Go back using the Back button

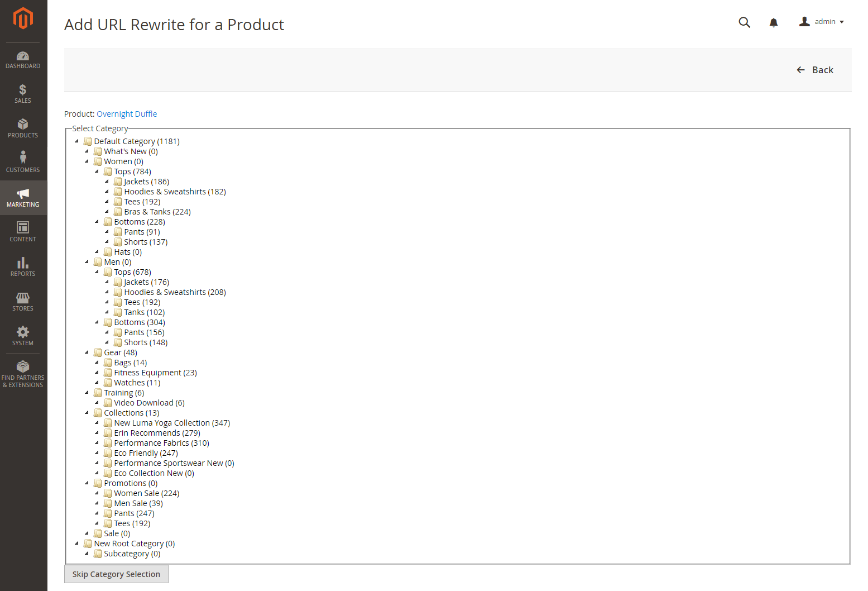coord(815,70)
